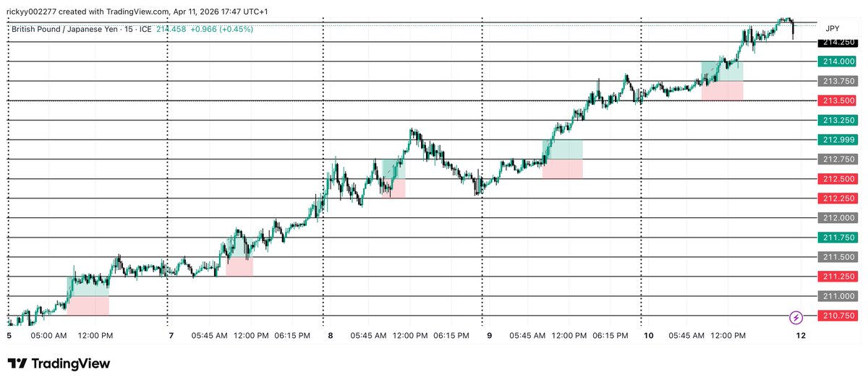
Task: Select the red 210.750 price label
Action: pos(837,316)
